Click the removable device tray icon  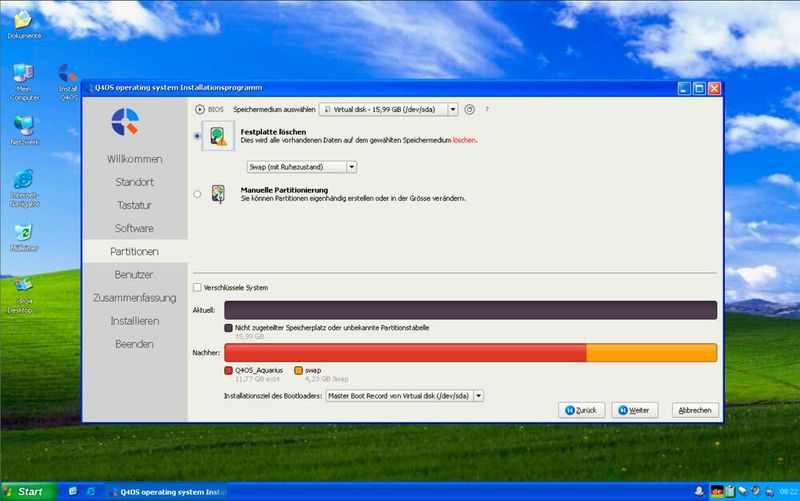pos(743,491)
